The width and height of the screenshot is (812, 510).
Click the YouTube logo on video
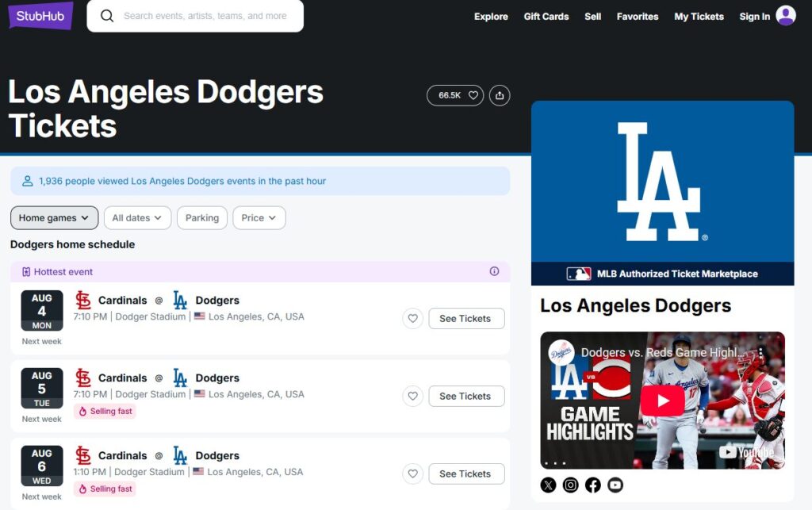point(746,452)
